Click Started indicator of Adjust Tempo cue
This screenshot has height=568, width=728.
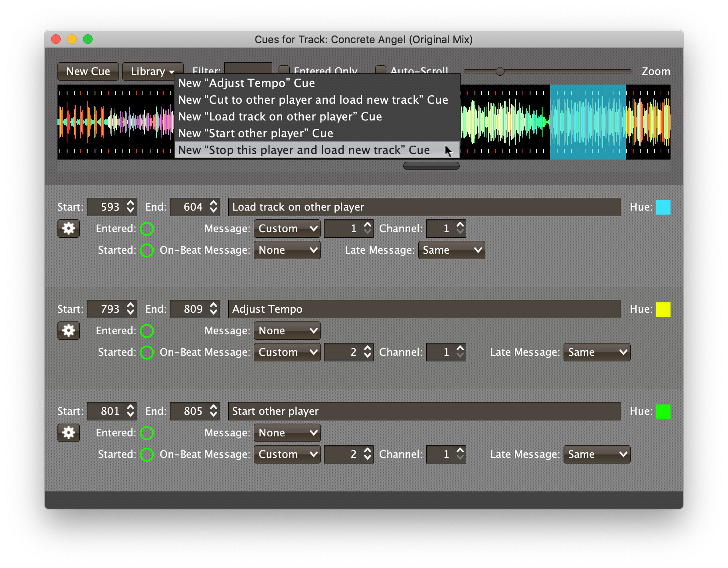point(147,352)
